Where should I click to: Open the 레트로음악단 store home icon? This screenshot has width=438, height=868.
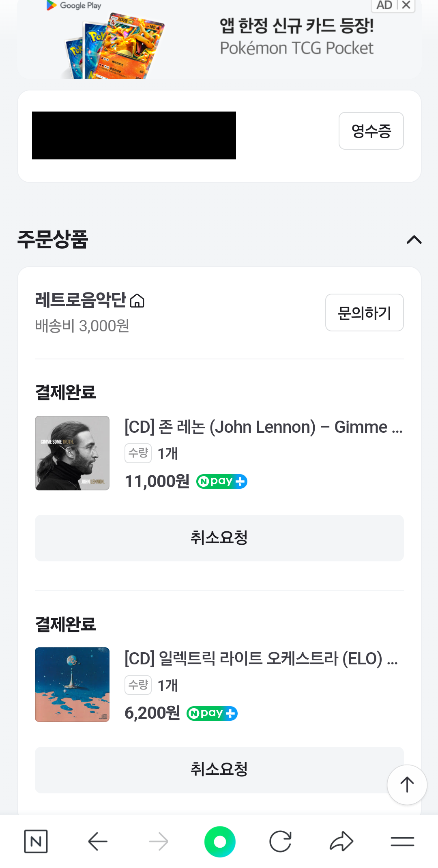click(137, 301)
